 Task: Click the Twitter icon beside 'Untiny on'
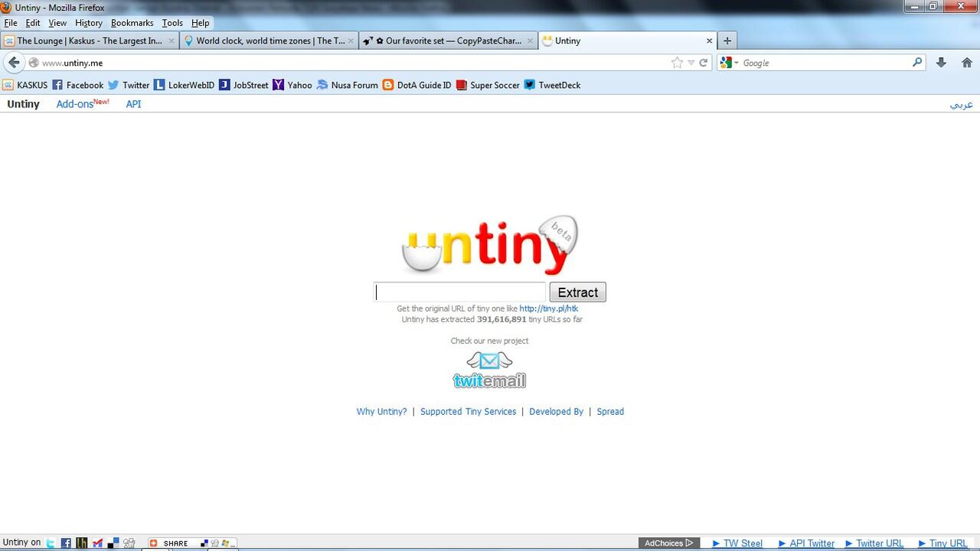click(51, 543)
